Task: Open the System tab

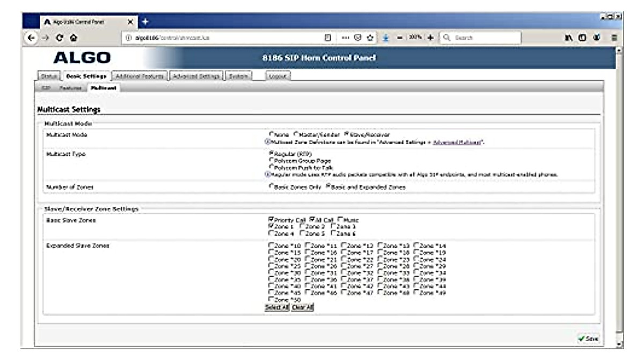Action: click(237, 76)
